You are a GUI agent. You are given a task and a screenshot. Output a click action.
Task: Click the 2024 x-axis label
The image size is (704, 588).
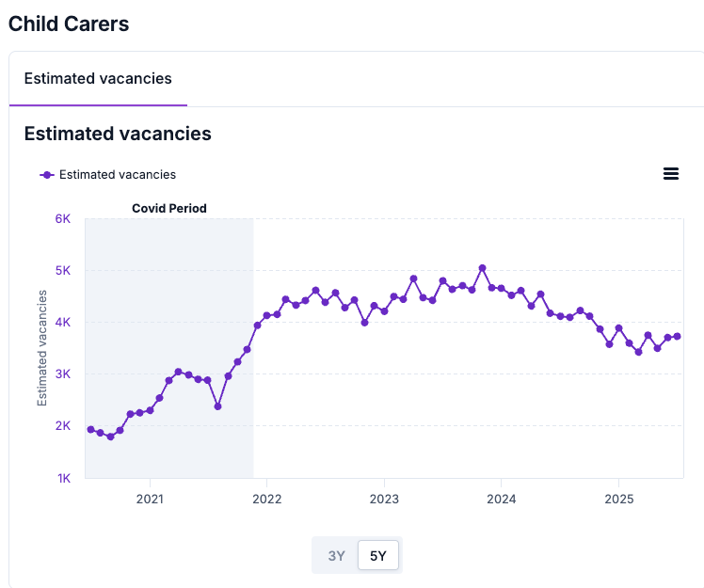click(x=501, y=496)
